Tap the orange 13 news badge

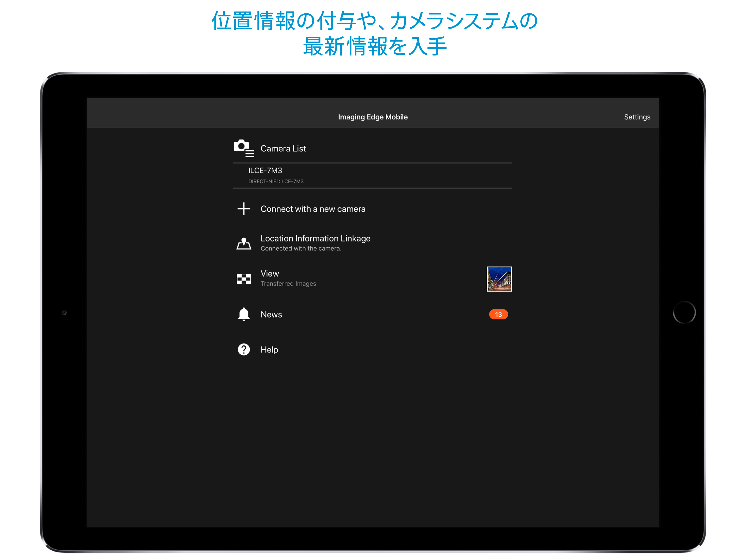498,314
